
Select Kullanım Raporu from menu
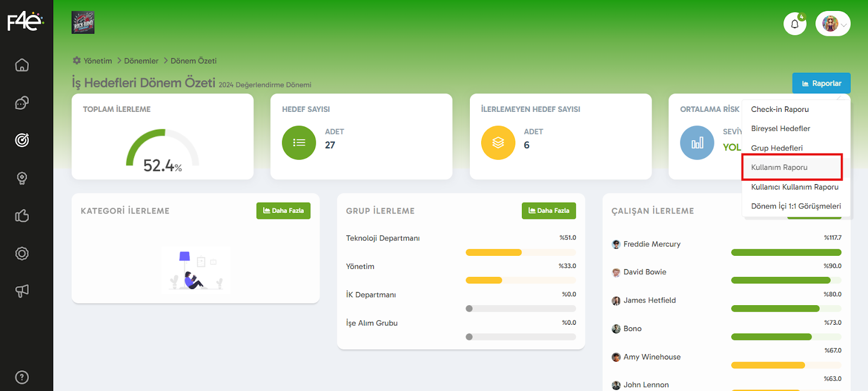(x=779, y=167)
